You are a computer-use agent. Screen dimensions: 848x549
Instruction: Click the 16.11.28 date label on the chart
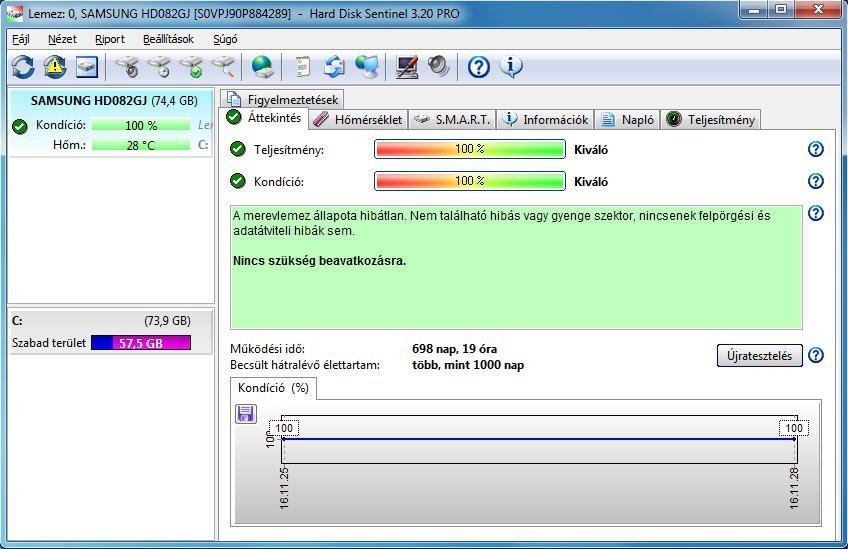click(x=794, y=488)
